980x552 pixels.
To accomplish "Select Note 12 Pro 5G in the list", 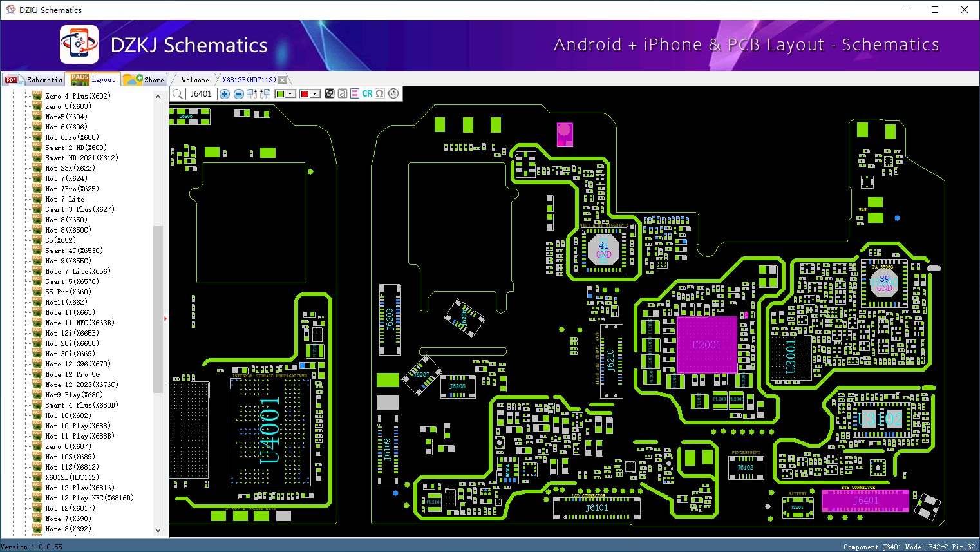I will click(x=73, y=374).
